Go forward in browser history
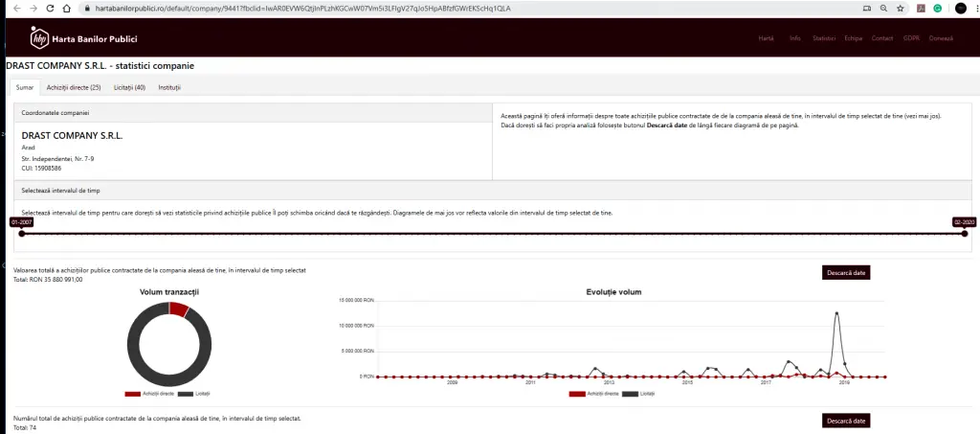The width and height of the screenshot is (980, 434). [33, 9]
